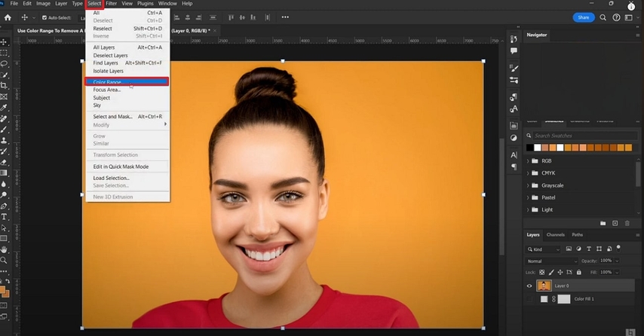The width and height of the screenshot is (644, 336).
Task: Hide Layer 0 using its eye icon
Action: click(529, 286)
